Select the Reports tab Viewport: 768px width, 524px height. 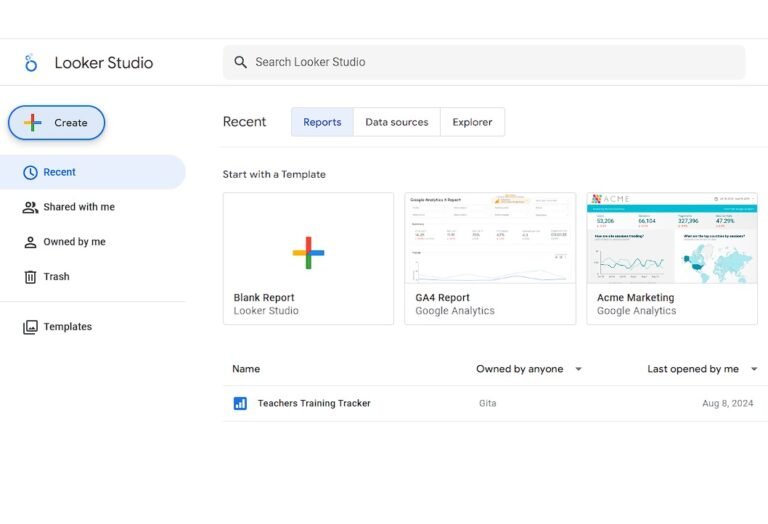click(322, 122)
